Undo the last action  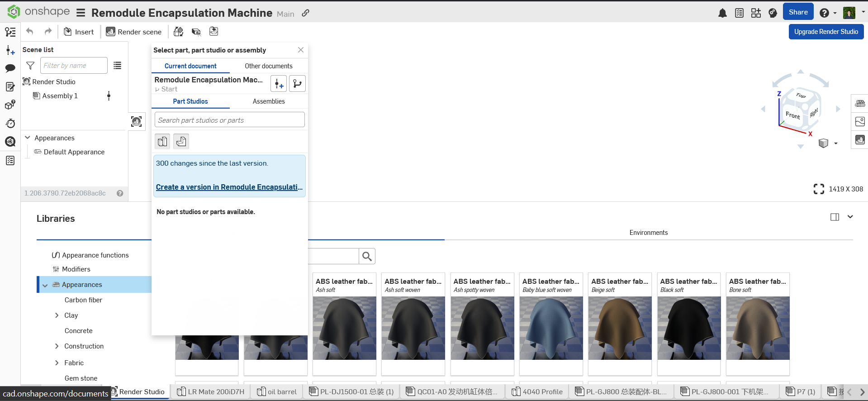[30, 31]
